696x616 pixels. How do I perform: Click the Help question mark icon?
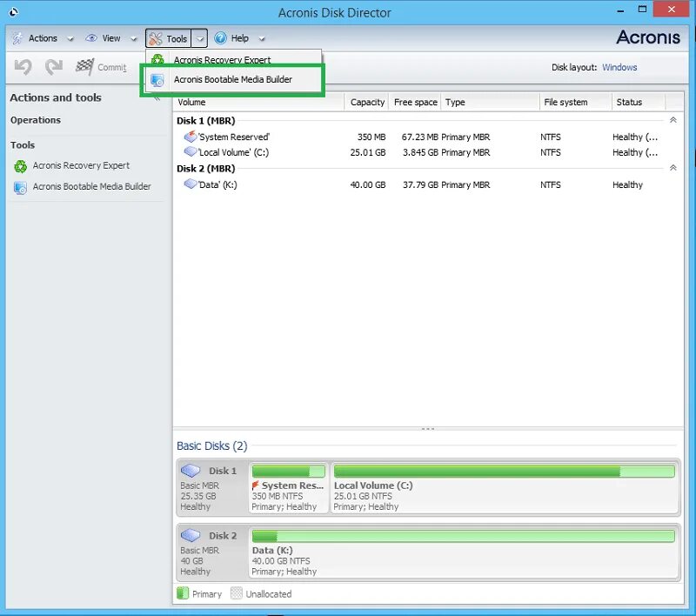pyautogui.click(x=220, y=38)
